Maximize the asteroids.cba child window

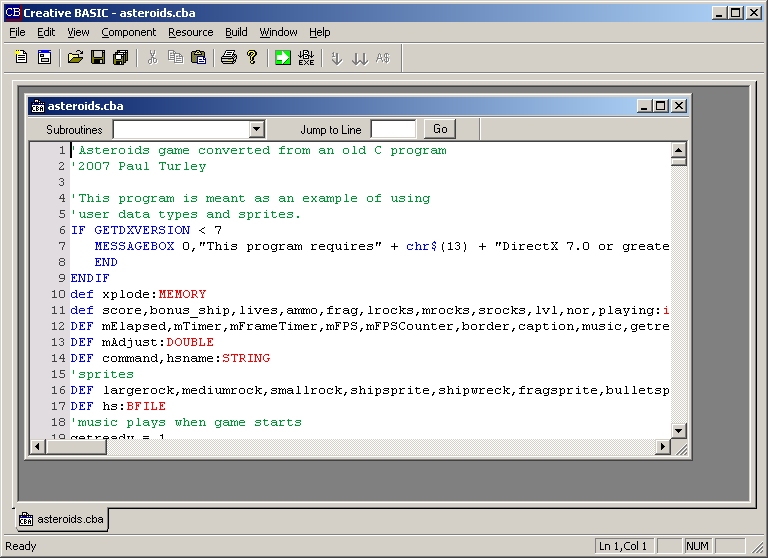point(661,105)
